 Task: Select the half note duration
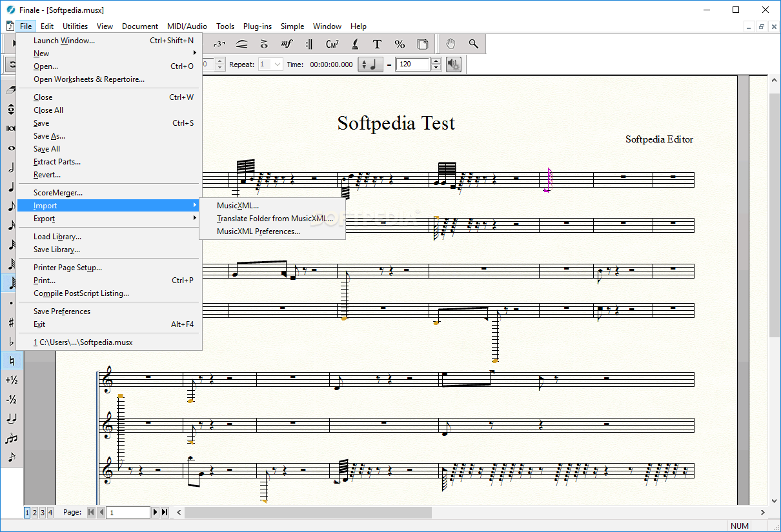pyautogui.click(x=11, y=167)
